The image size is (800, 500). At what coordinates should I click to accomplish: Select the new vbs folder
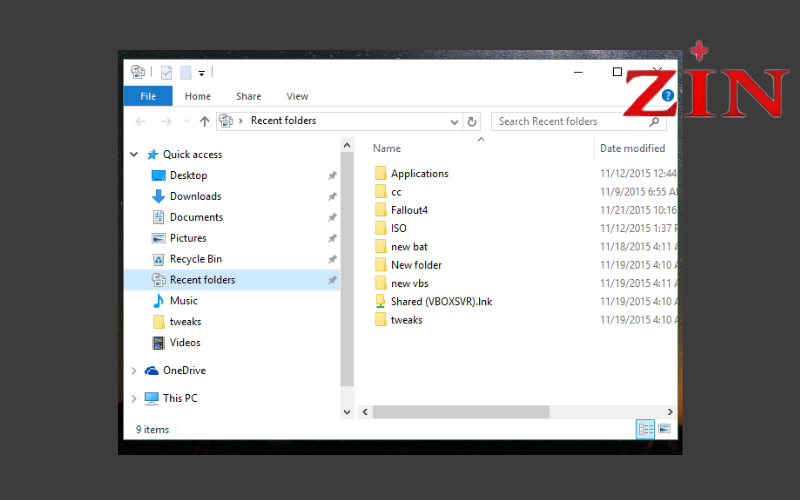pos(410,284)
